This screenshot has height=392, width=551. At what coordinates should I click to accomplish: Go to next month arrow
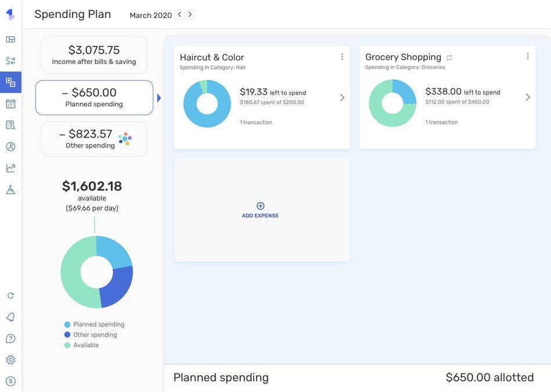(x=190, y=15)
